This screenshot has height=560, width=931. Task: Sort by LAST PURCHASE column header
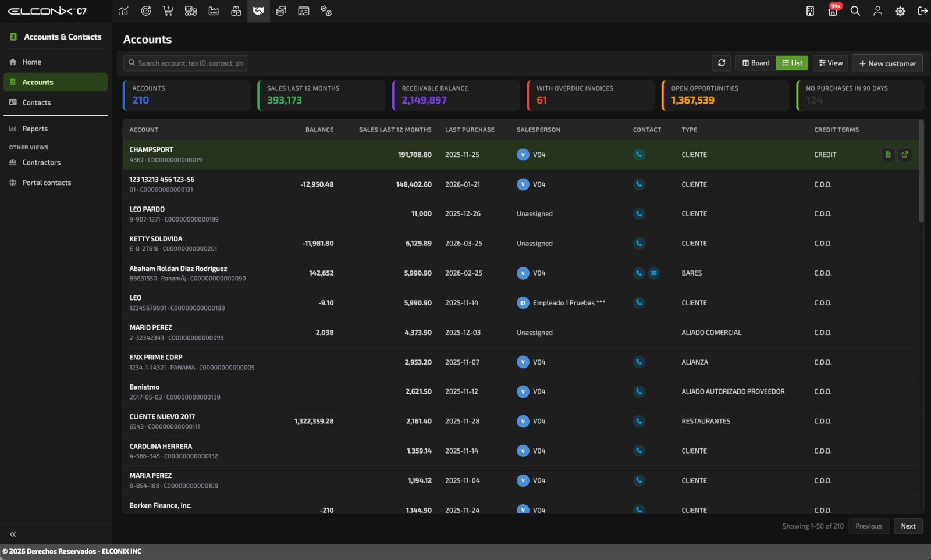(x=470, y=130)
